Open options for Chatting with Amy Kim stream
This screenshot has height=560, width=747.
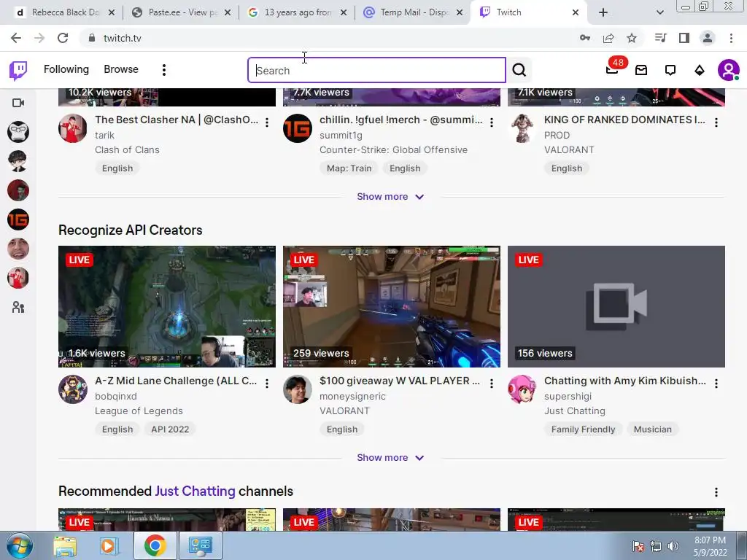pos(716,384)
